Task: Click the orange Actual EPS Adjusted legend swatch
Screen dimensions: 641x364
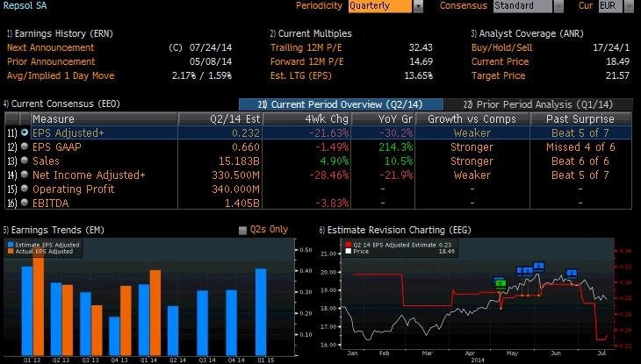Action: pos(11,251)
